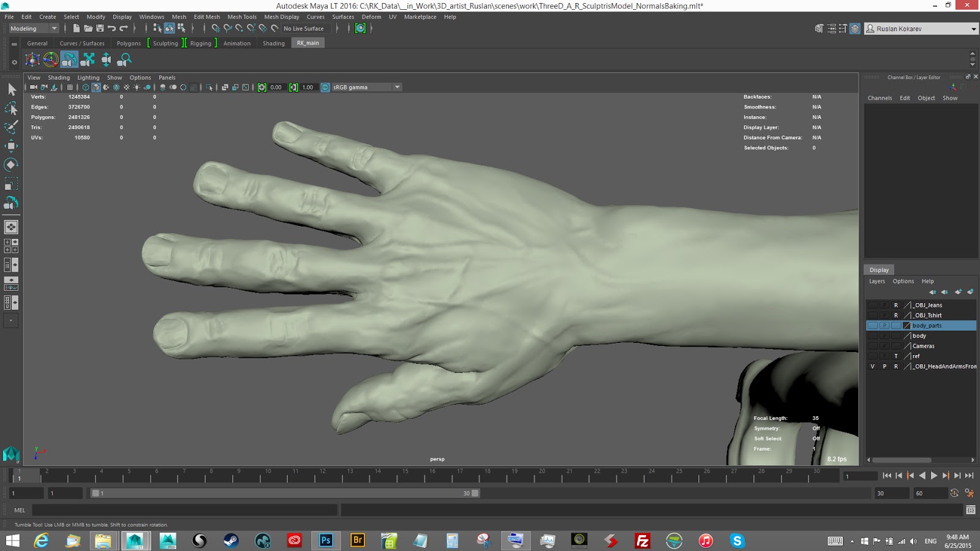Open a scene file from the status line
Viewport: 980px width, 551px height.
(88, 28)
